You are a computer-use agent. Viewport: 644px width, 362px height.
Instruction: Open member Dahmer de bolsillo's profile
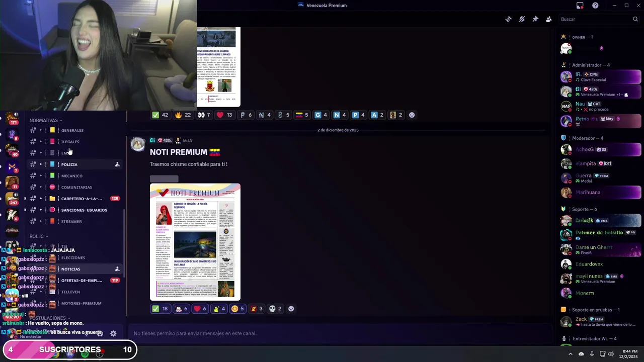click(601, 235)
